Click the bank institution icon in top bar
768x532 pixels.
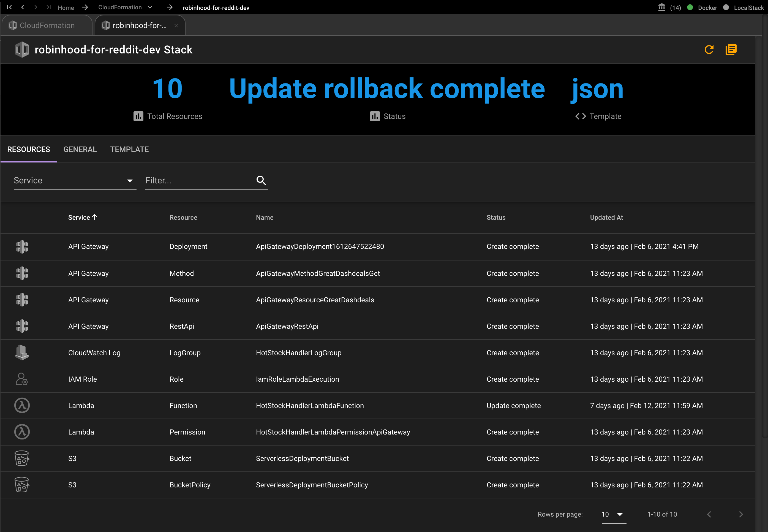662,7
